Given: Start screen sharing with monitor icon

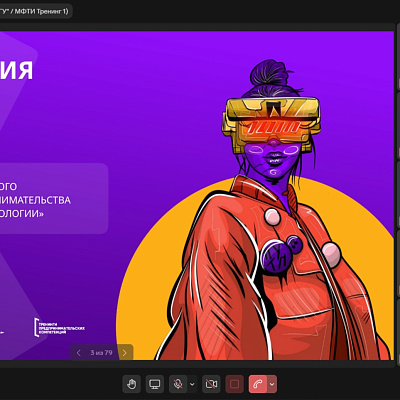Looking at the screenshot, I should 155,384.
